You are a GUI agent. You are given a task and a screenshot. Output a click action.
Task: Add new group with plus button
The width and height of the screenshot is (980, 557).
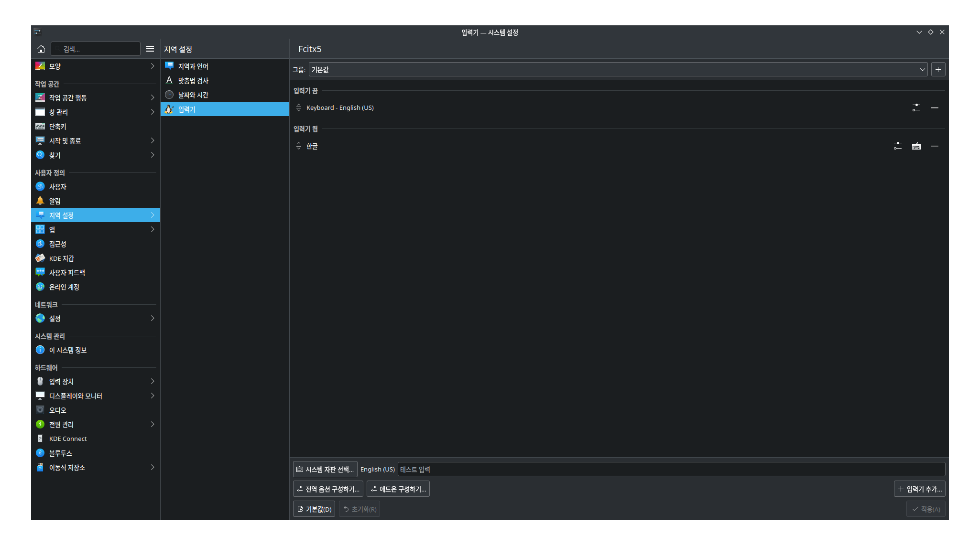coord(938,70)
